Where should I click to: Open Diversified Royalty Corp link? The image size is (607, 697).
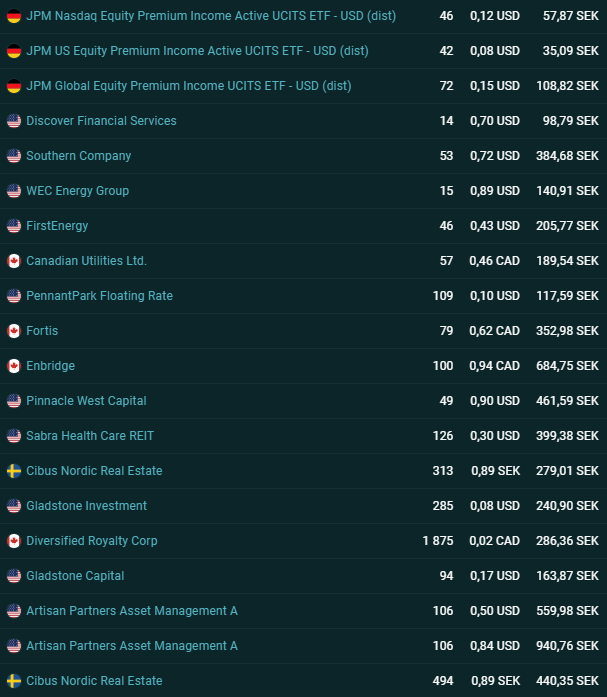(x=92, y=541)
